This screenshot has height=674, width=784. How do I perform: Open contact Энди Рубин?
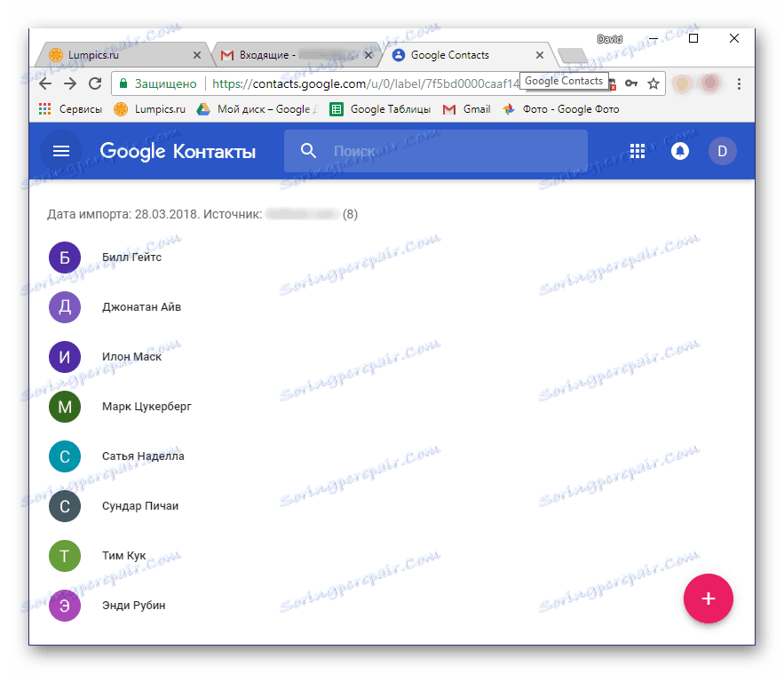[133, 606]
